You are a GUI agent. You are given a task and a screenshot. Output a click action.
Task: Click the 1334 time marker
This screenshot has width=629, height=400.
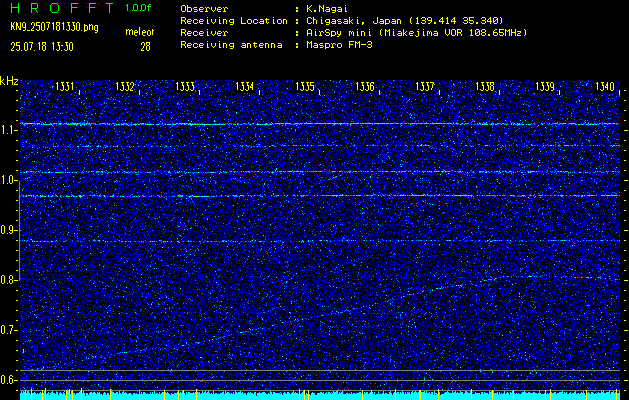pos(245,86)
